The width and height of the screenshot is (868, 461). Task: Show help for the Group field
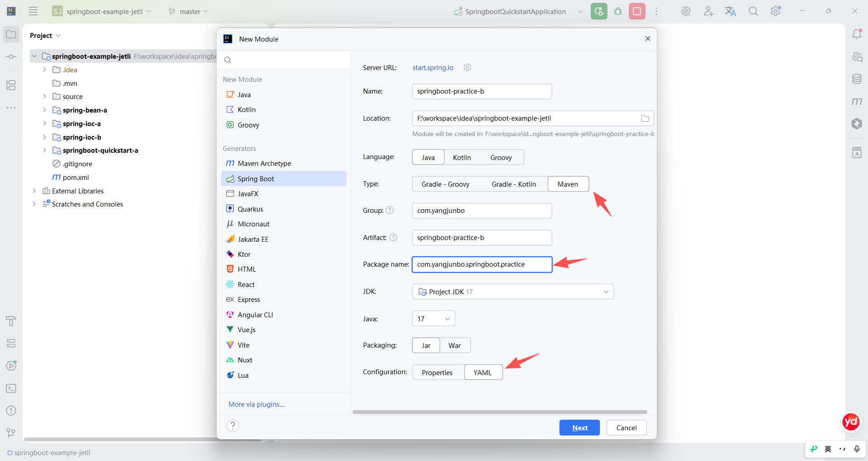click(x=390, y=210)
